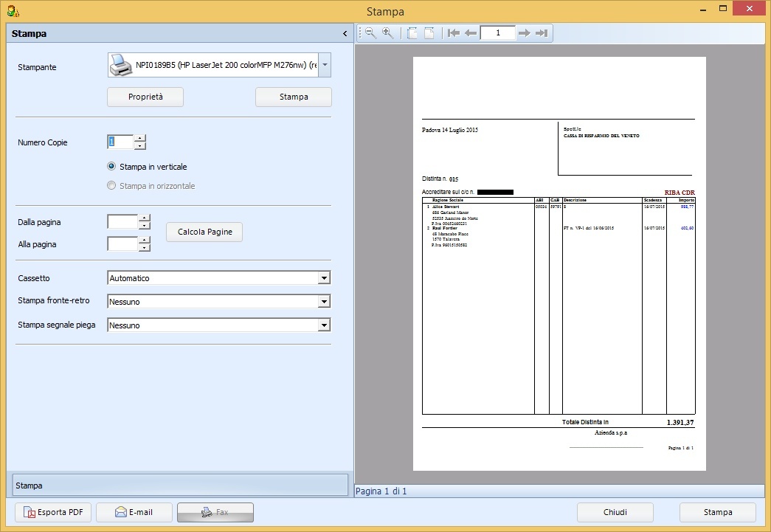Click the single page view icon

click(x=429, y=33)
